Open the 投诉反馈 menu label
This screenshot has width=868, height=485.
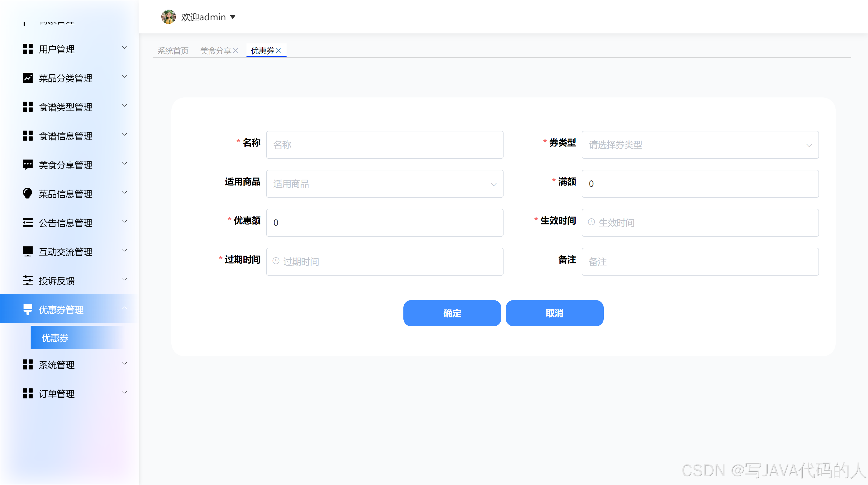[56, 281]
